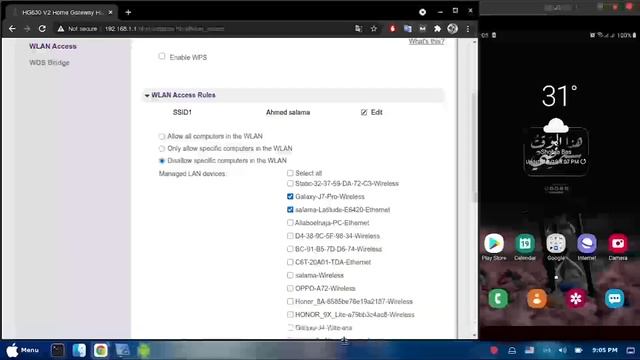Check salama-Wireless device
The height and width of the screenshot is (360, 640).
tap(290, 275)
